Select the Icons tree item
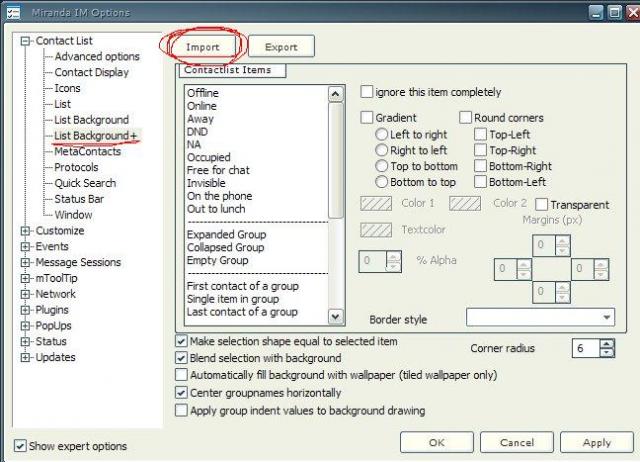This screenshot has width=640, height=462. (x=67, y=88)
